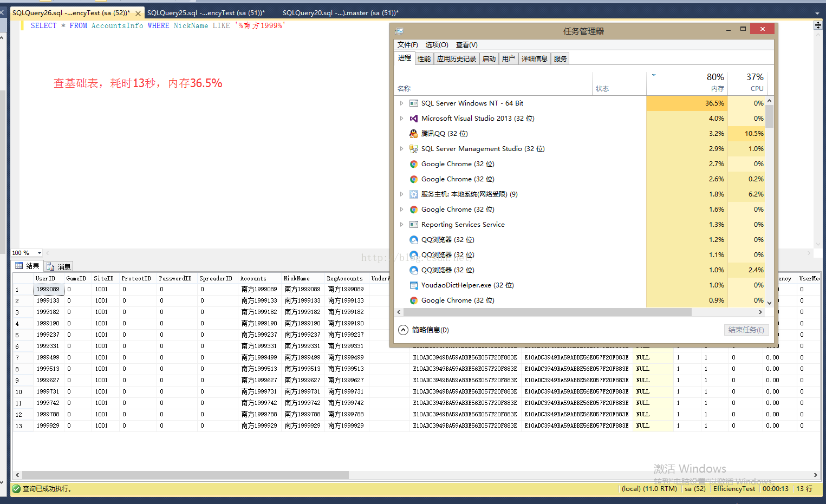Click the NickName column header in results

pos(297,278)
